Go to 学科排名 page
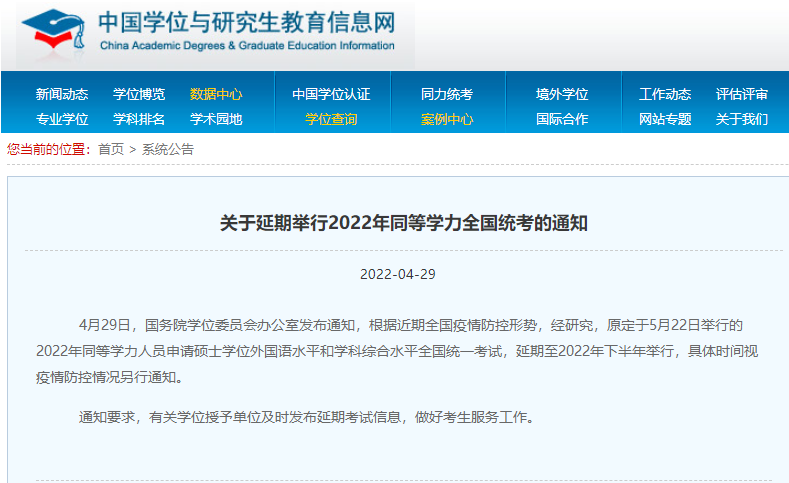The height and width of the screenshot is (483, 789). [139, 120]
